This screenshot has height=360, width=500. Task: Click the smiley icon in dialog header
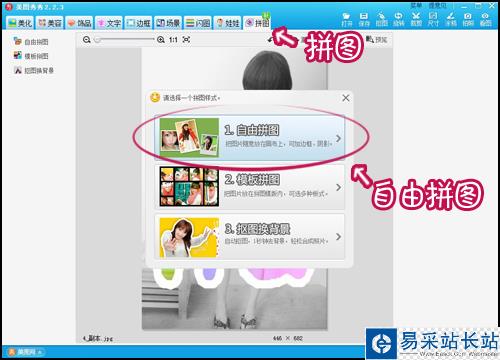coord(155,97)
